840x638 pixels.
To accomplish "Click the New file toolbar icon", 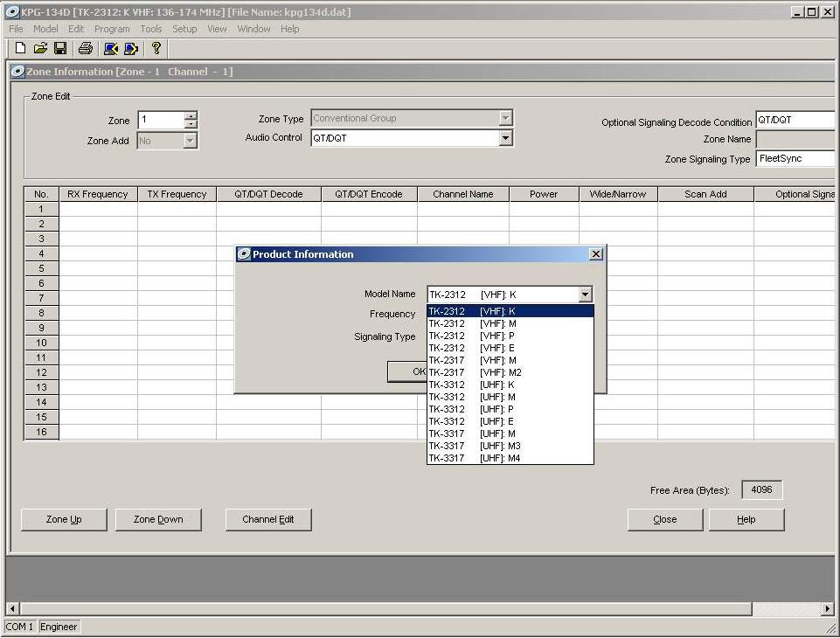I will [x=20, y=48].
